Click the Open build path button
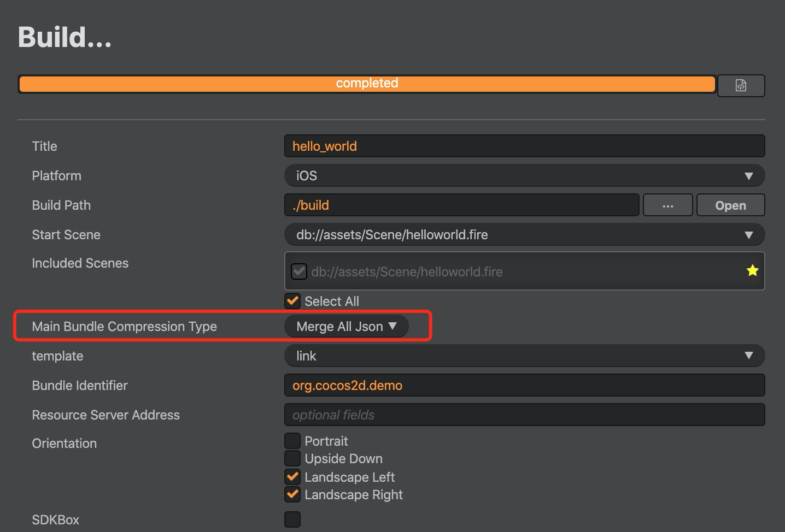This screenshot has width=785, height=532. pyautogui.click(x=730, y=205)
